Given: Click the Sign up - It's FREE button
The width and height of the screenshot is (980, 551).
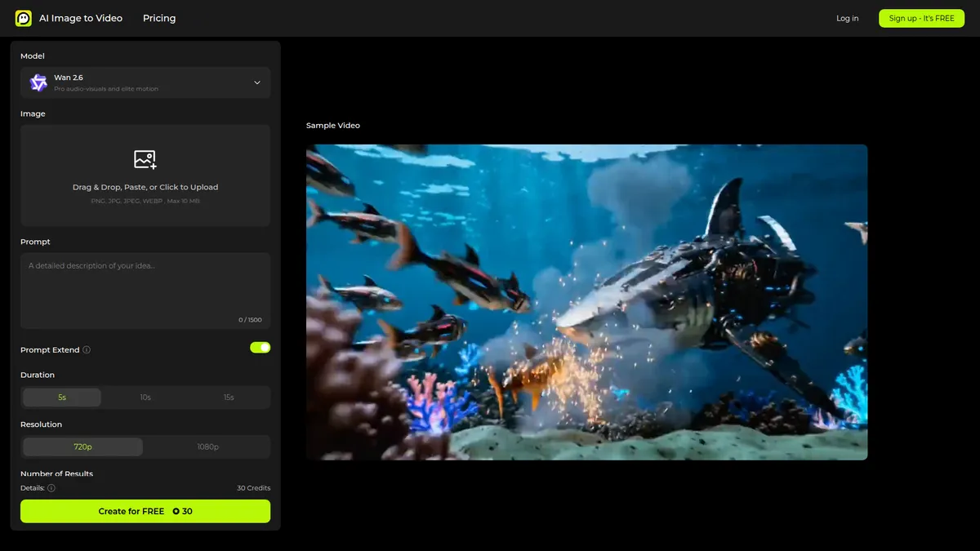Looking at the screenshot, I should click(x=921, y=17).
